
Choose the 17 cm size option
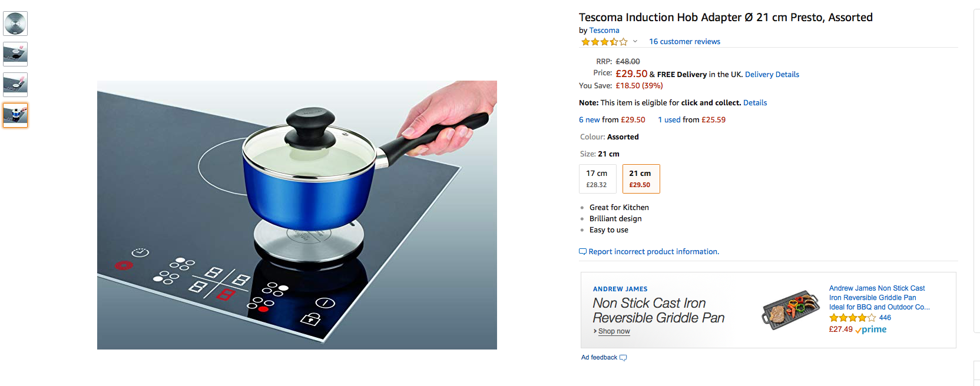[598, 179]
